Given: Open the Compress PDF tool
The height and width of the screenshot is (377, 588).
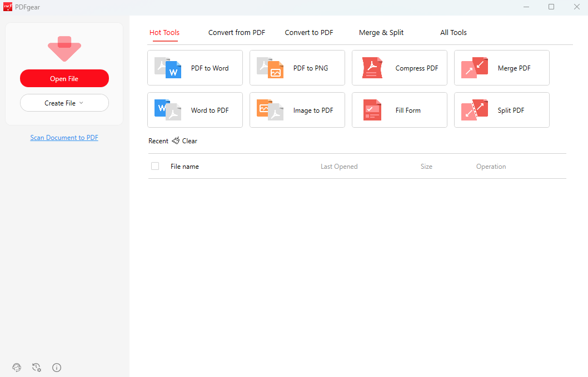Looking at the screenshot, I should pos(399,68).
